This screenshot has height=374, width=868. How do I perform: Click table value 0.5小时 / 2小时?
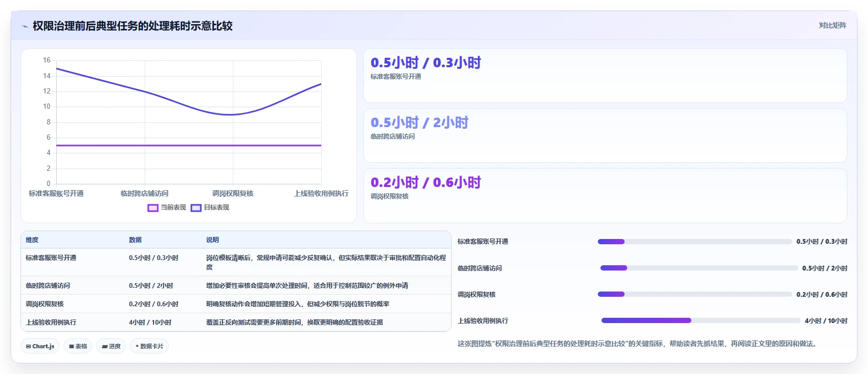151,286
